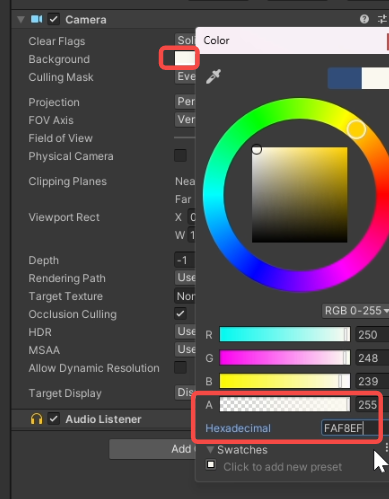Open the MSAA dropdown

point(185,349)
